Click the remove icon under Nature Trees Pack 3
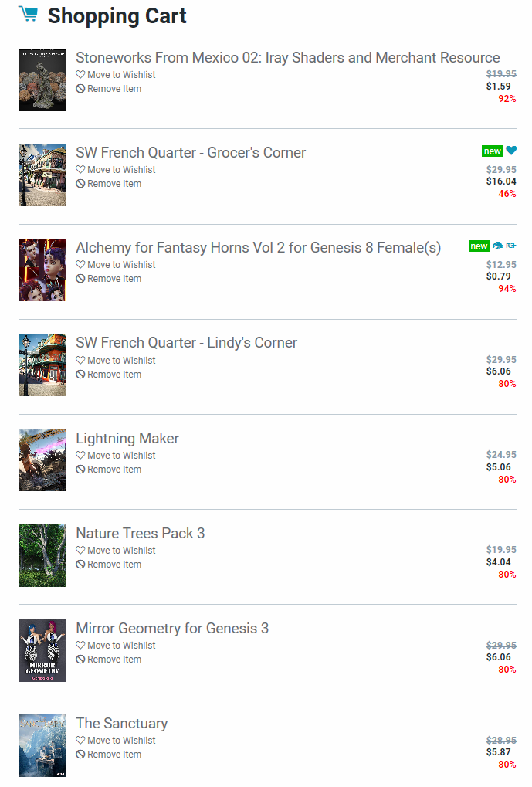The height and width of the screenshot is (787, 532). click(x=80, y=565)
